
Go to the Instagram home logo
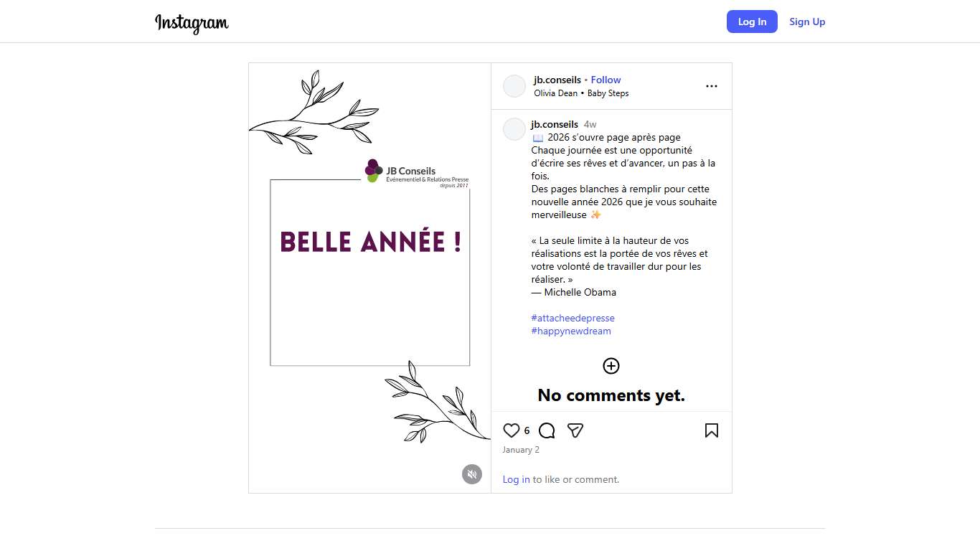192,23
